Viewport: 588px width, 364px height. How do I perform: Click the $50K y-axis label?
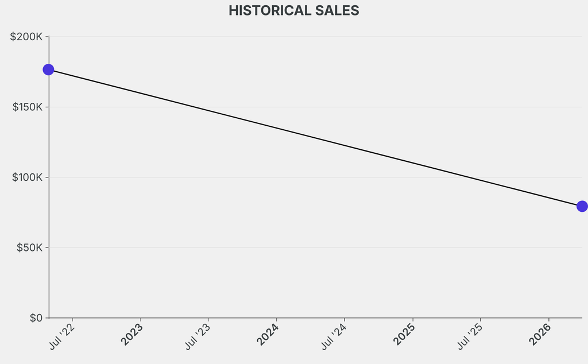click(x=28, y=248)
